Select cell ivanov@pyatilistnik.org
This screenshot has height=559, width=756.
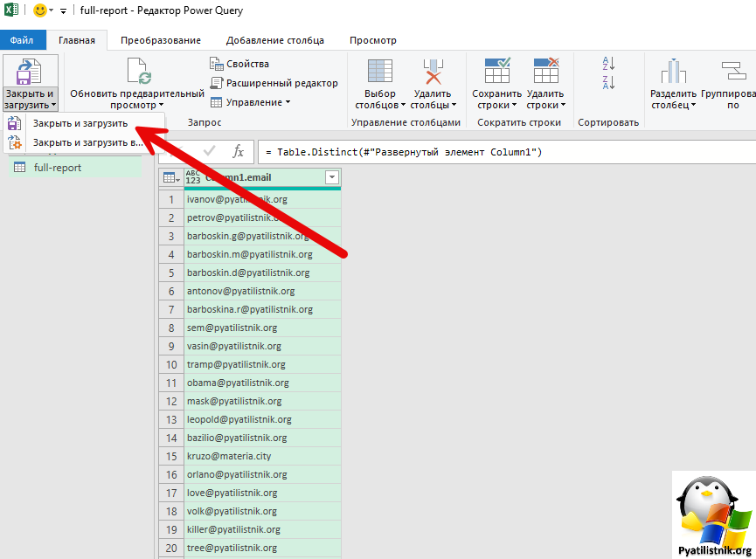point(262,199)
